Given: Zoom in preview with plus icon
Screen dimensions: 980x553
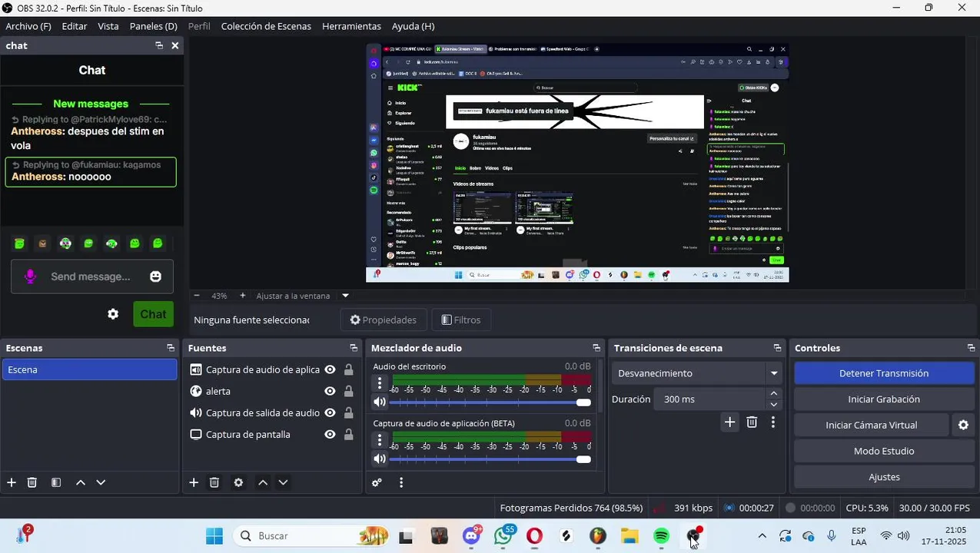Looking at the screenshot, I should click(x=243, y=296).
